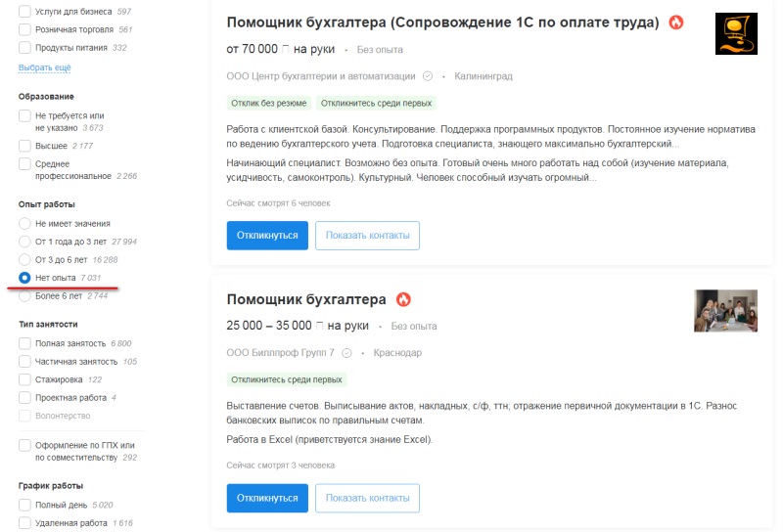Click the fire icon beside the first vacancy title
Image resolution: width=783 pixels, height=532 pixels.
pyautogui.click(x=676, y=22)
